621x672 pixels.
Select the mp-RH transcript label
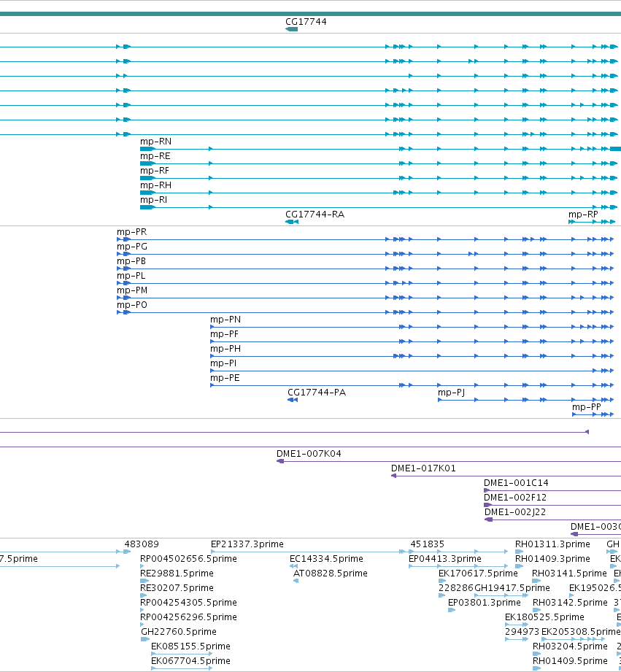[x=155, y=185]
